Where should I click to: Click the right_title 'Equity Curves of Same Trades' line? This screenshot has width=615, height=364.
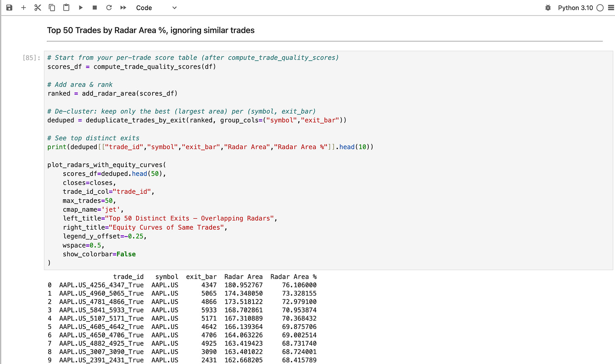145,228
